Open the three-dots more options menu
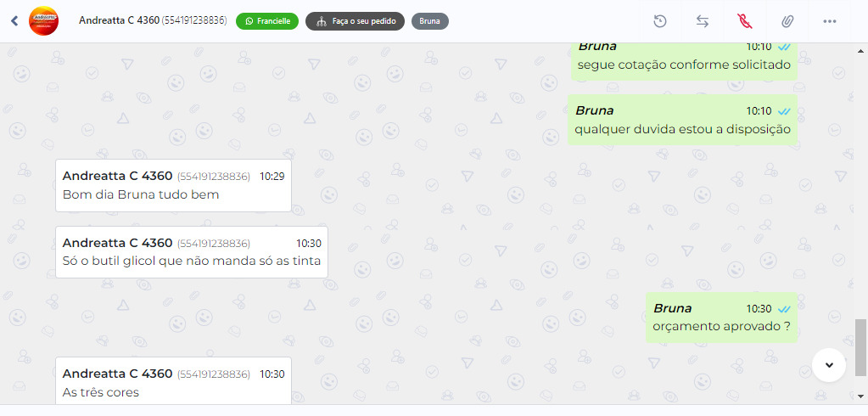 [x=829, y=21]
